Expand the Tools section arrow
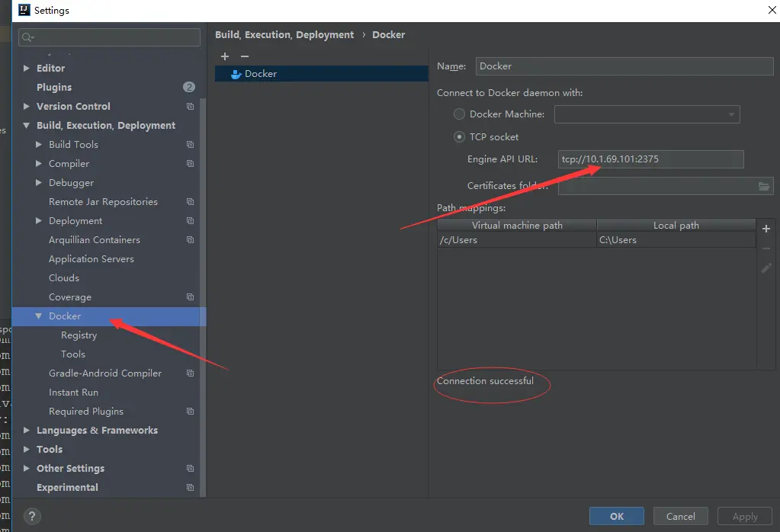The image size is (780, 532). point(27,450)
